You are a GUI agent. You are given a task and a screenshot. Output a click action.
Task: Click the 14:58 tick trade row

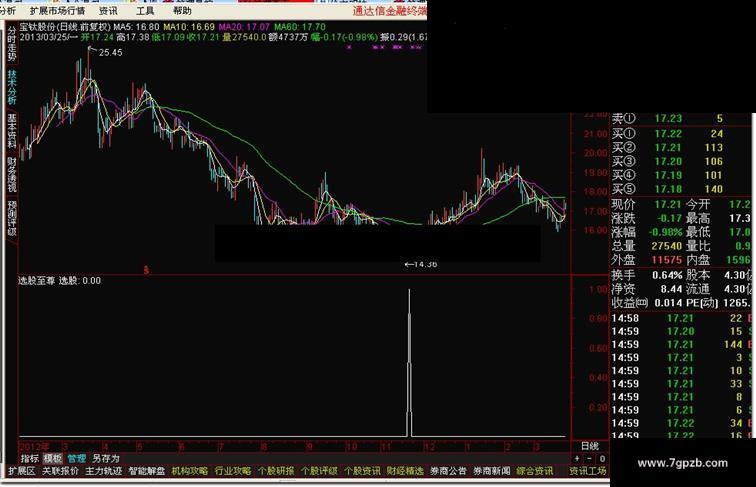coord(682,318)
